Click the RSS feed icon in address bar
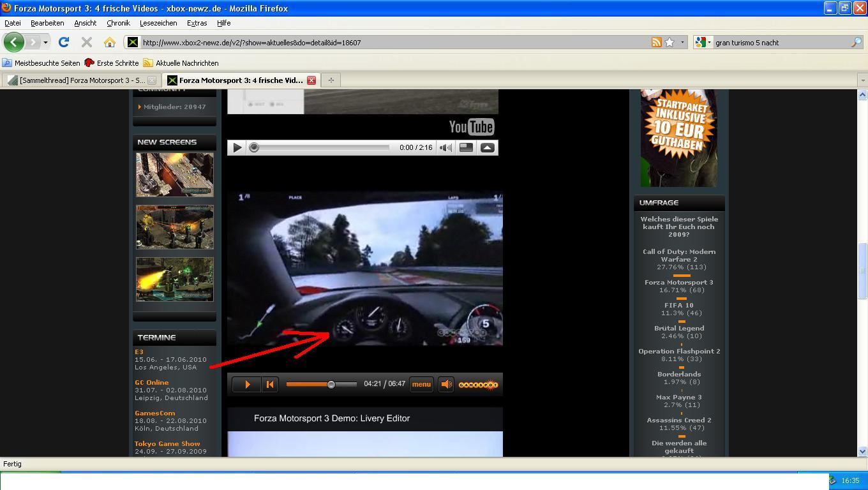This screenshot has height=490, width=868. (656, 42)
